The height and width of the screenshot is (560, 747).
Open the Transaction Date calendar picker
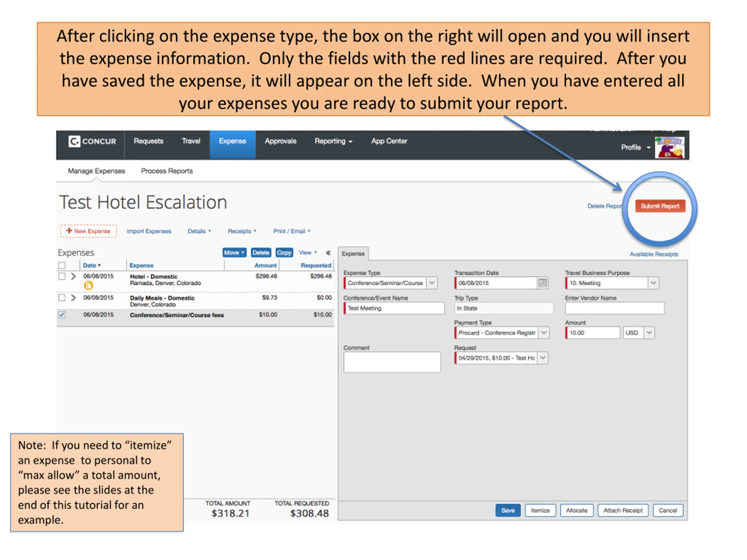(542, 283)
